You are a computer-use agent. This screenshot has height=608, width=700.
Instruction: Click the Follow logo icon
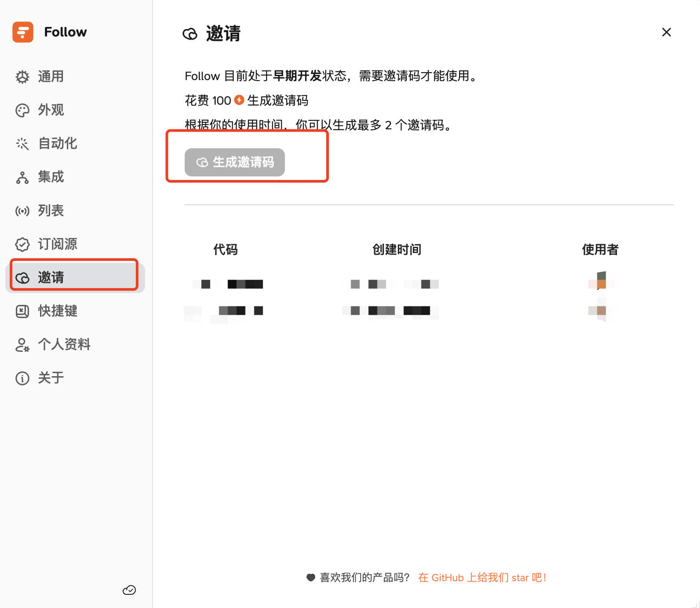click(x=23, y=32)
